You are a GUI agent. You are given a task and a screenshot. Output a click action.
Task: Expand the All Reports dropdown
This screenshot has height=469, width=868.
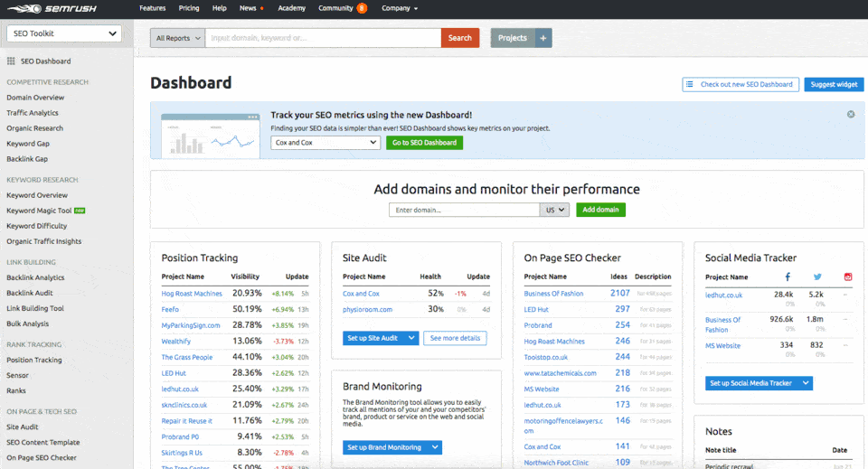tap(178, 38)
